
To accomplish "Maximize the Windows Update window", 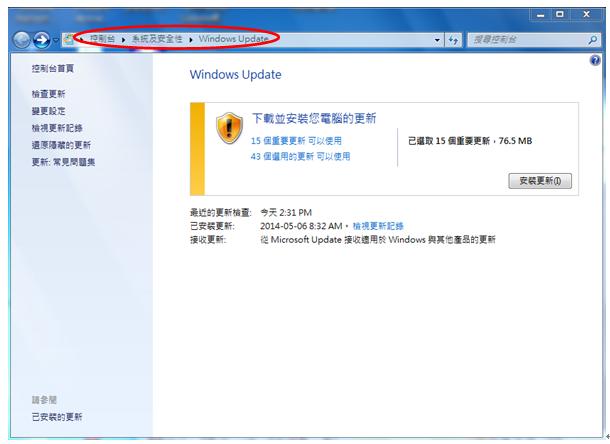I will 560,15.
